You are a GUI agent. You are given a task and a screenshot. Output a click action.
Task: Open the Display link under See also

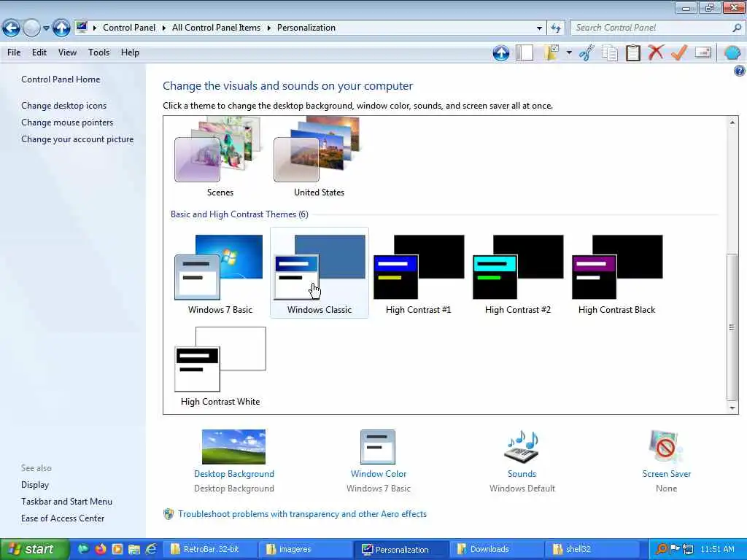pos(35,485)
